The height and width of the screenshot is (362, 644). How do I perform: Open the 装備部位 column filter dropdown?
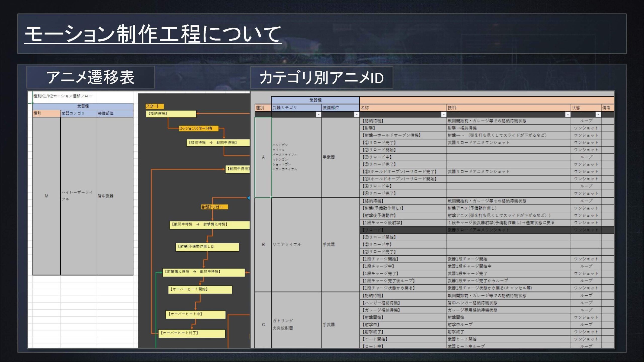click(356, 114)
